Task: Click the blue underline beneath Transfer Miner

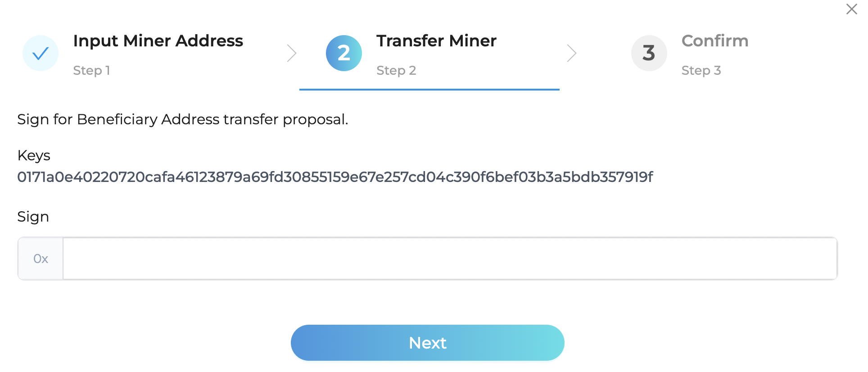Action: [429, 90]
